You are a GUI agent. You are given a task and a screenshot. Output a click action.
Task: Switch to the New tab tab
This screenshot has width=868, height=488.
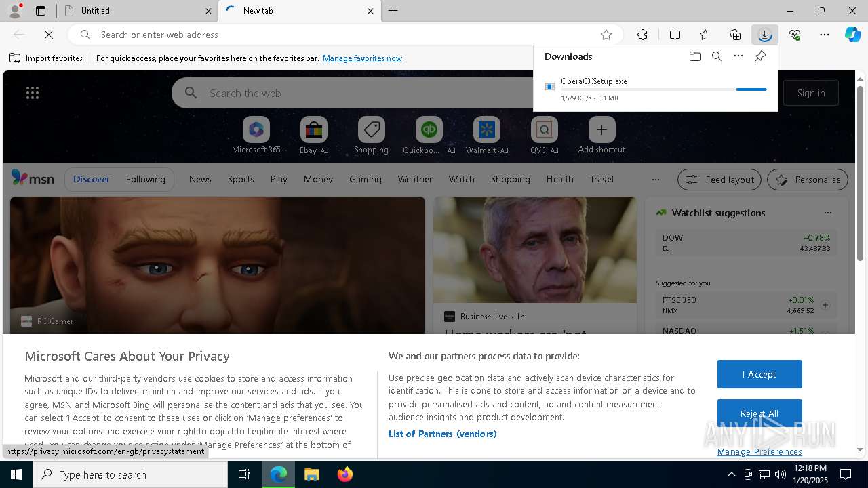(299, 11)
